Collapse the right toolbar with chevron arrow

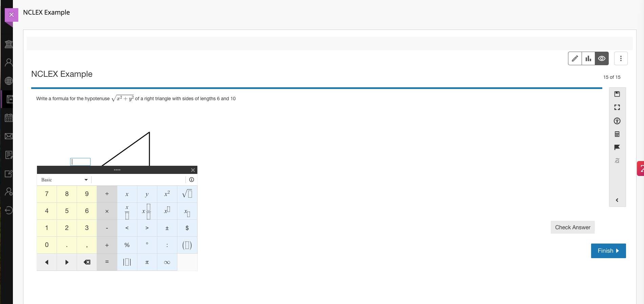617,200
